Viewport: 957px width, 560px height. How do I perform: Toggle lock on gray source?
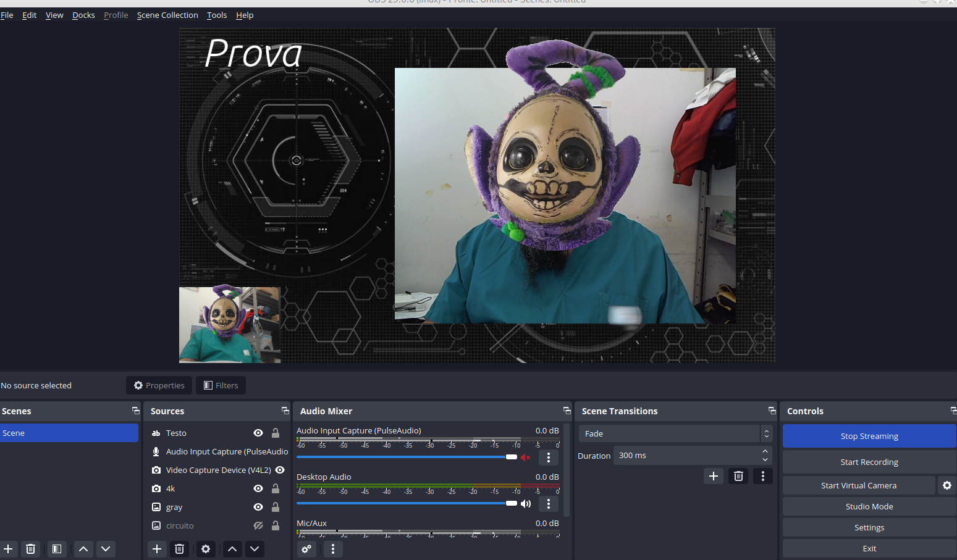point(276,507)
